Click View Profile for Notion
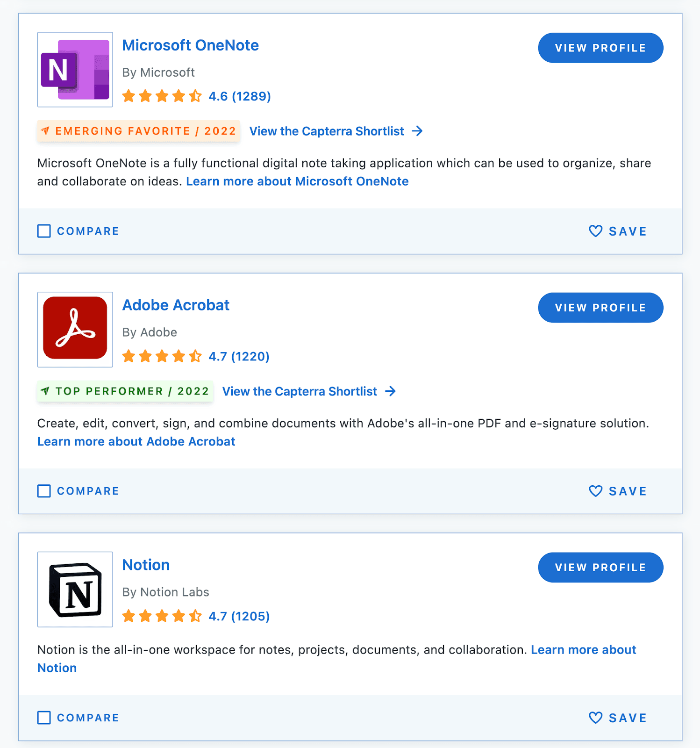Image resolution: width=700 pixels, height=748 pixels. (x=600, y=568)
